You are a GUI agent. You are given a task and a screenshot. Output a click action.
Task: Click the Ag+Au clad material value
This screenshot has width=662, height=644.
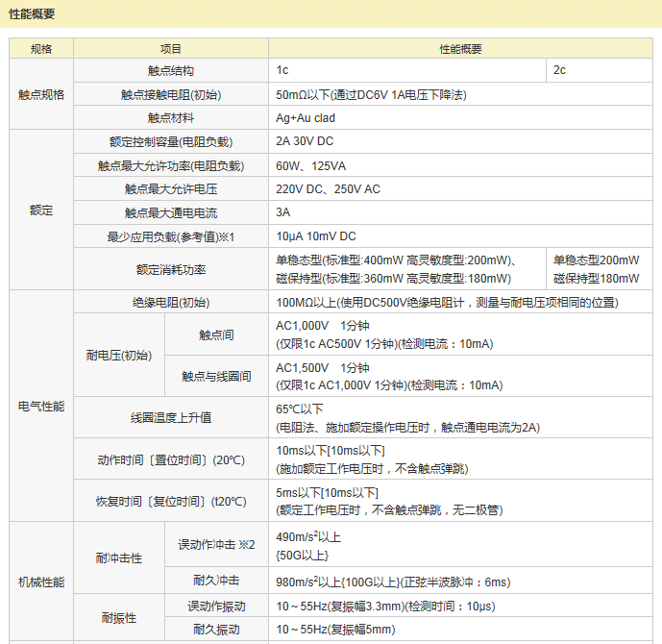306,118
